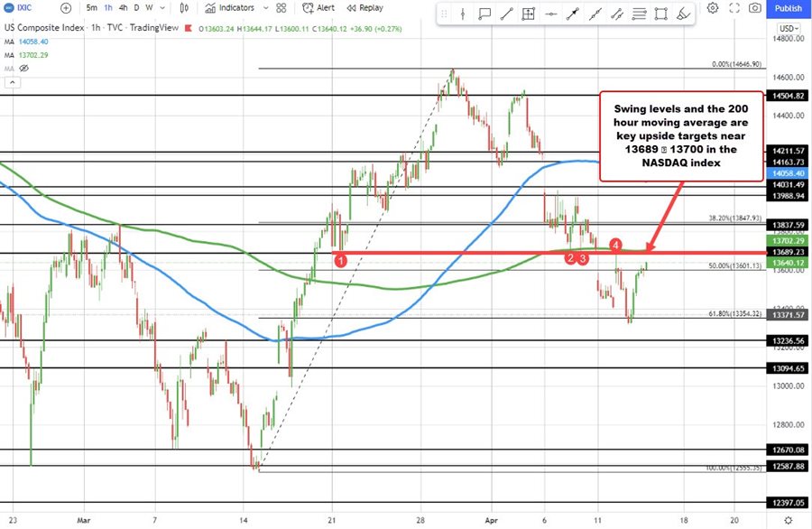
Task: Select the extended line tool
Action: [x=595, y=14]
